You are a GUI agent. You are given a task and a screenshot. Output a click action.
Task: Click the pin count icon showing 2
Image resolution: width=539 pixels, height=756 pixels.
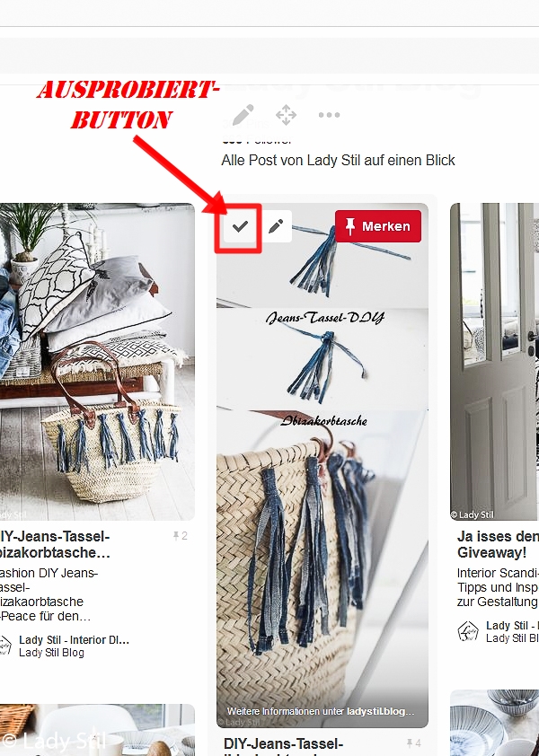[180, 536]
